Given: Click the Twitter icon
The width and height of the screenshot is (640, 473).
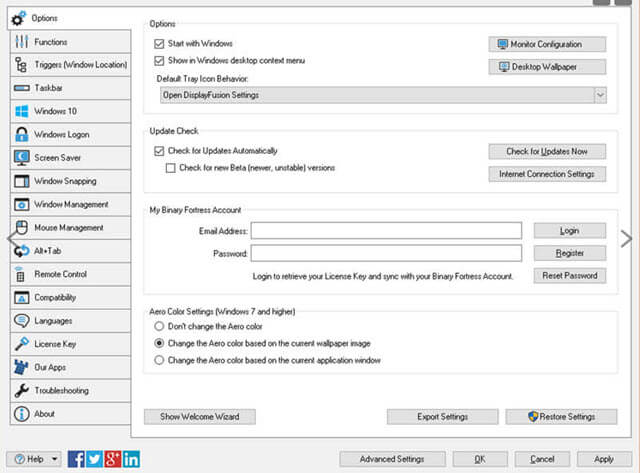Looking at the screenshot, I should (94, 459).
